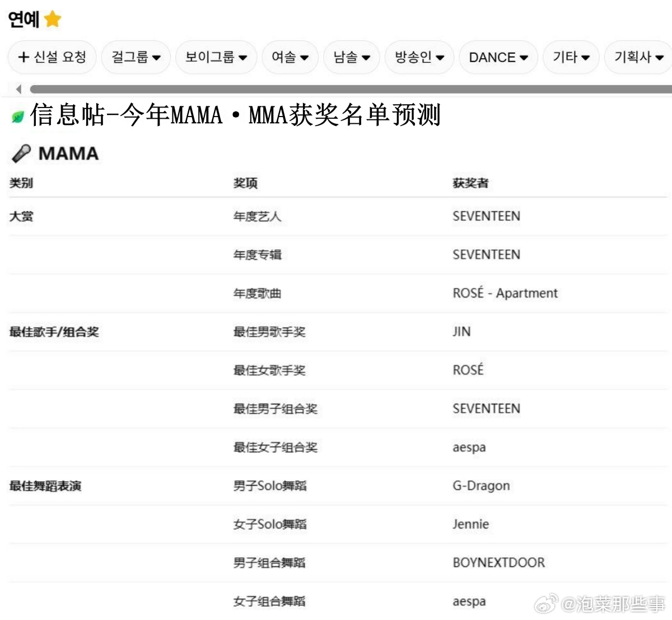The height and width of the screenshot is (620, 672).
Task: Open the DANCE dropdown
Action: tap(498, 57)
